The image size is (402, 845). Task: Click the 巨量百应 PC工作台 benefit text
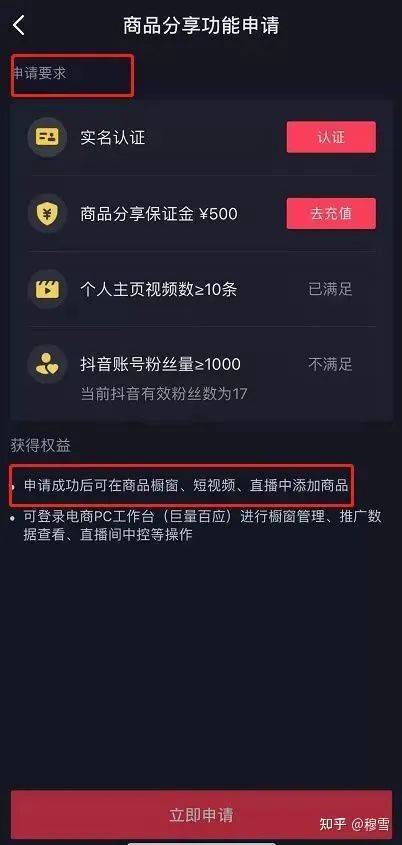pyautogui.click(x=203, y=526)
